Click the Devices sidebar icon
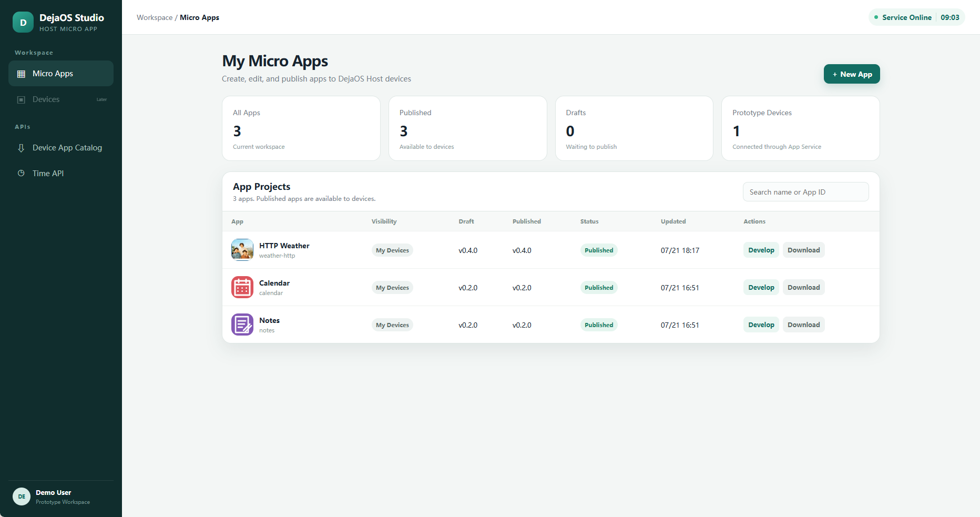 coord(21,99)
